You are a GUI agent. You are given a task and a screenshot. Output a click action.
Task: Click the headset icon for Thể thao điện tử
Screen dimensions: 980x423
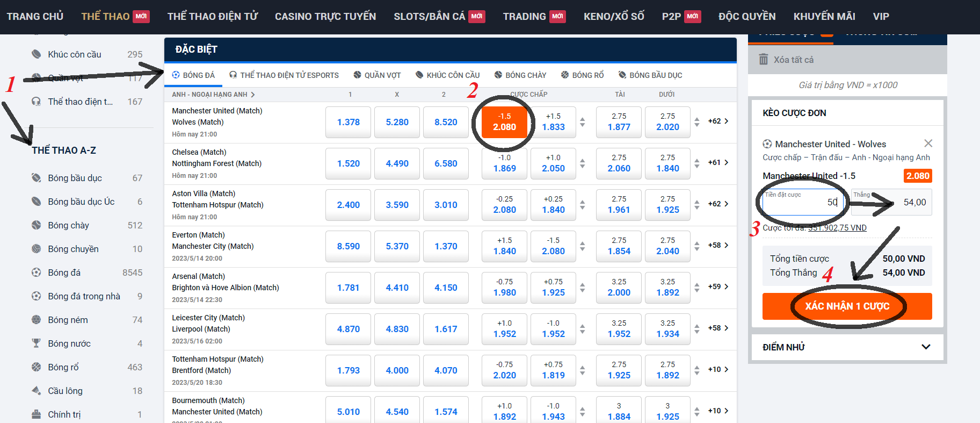point(36,102)
